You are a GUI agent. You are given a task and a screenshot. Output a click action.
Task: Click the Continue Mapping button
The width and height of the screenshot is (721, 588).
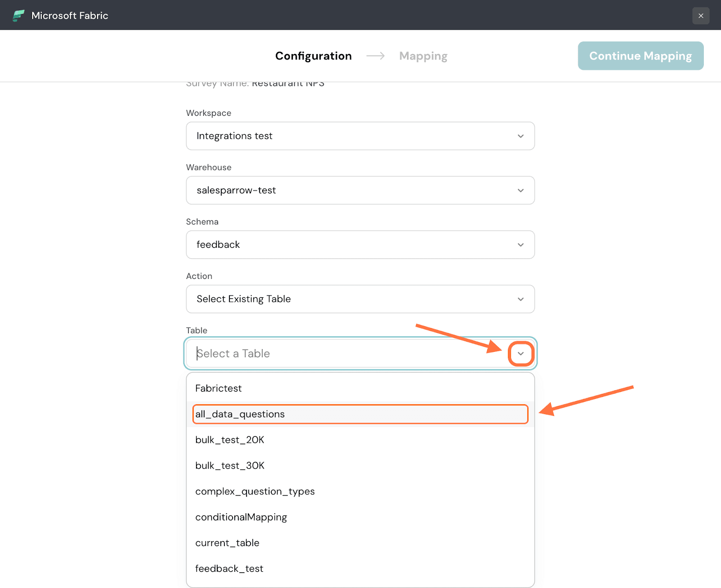pos(640,56)
